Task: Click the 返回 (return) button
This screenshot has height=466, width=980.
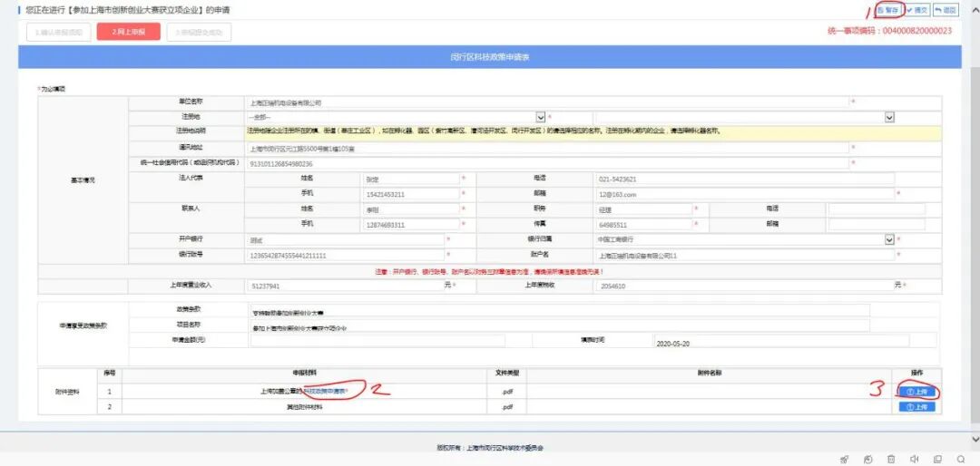Action: click(x=946, y=11)
